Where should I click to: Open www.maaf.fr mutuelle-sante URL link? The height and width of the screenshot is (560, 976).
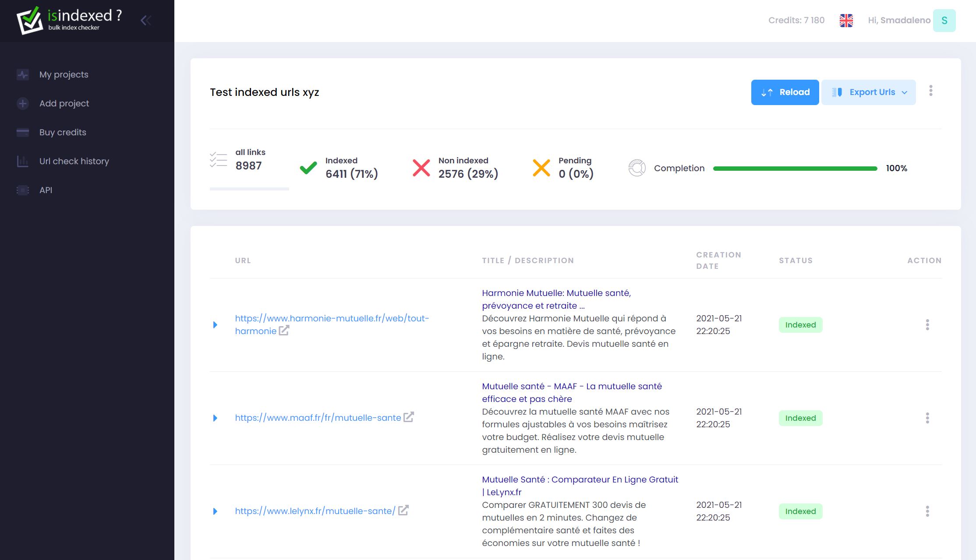click(318, 418)
